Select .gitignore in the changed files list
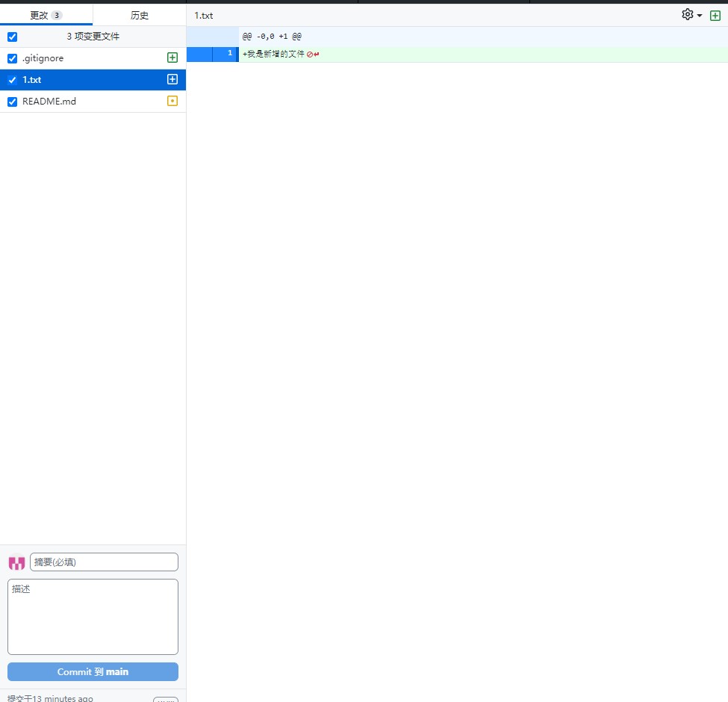This screenshot has width=728, height=702. [43, 58]
